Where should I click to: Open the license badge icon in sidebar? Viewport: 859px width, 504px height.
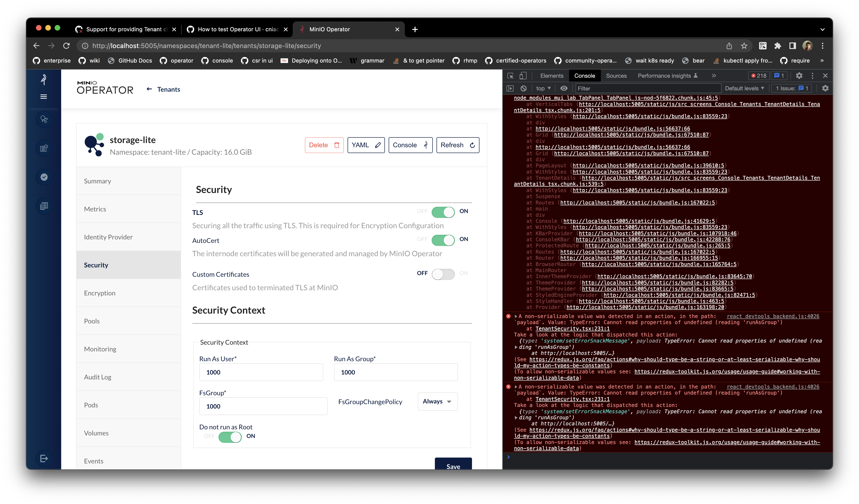pos(44,177)
